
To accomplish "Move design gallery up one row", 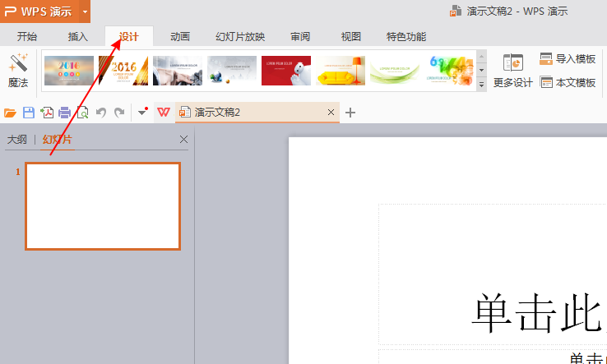I will [x=482, y=57].
